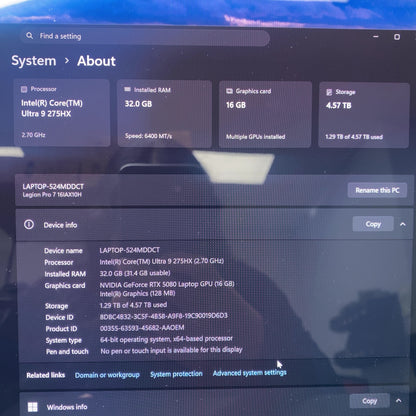Screen dimensions: 416x416
Task: Click Rename this PC button
Action: 377,190
